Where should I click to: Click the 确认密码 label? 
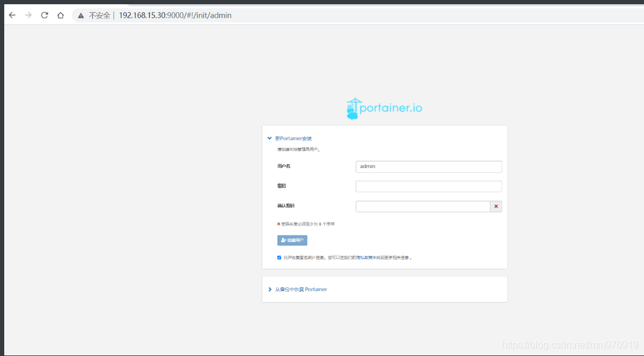pyautogui.click(x=286, y=206)
